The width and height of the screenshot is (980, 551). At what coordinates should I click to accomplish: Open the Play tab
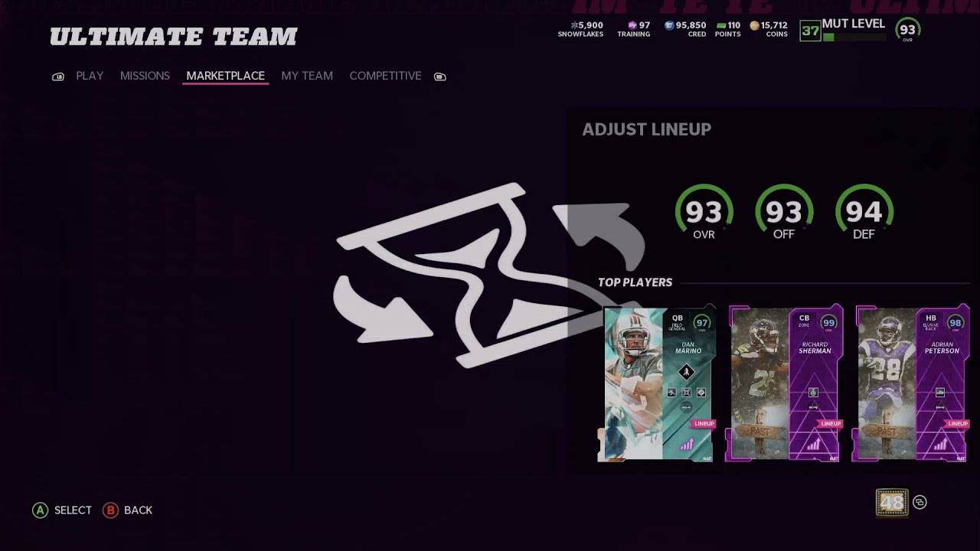pyautogui.click(x=90, y=76)
